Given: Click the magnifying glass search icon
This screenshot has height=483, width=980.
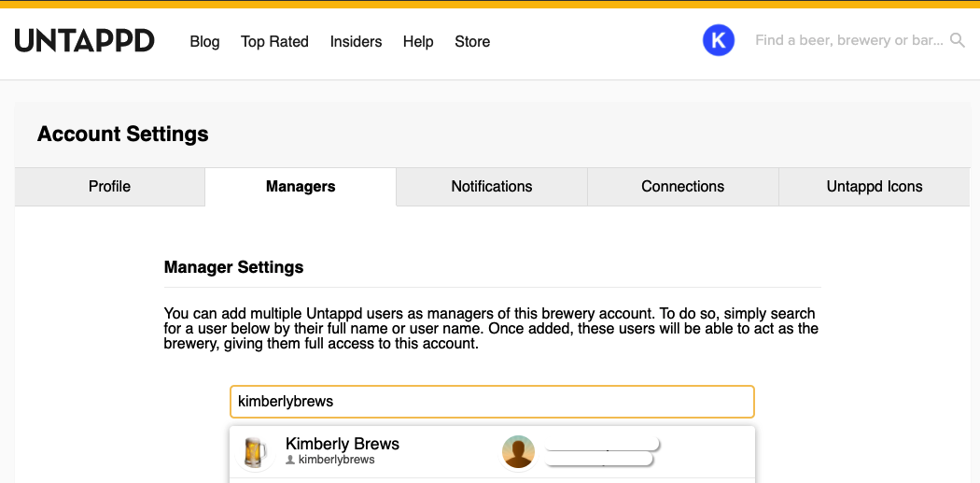Looking at the screenshot, I should (957, 40).
